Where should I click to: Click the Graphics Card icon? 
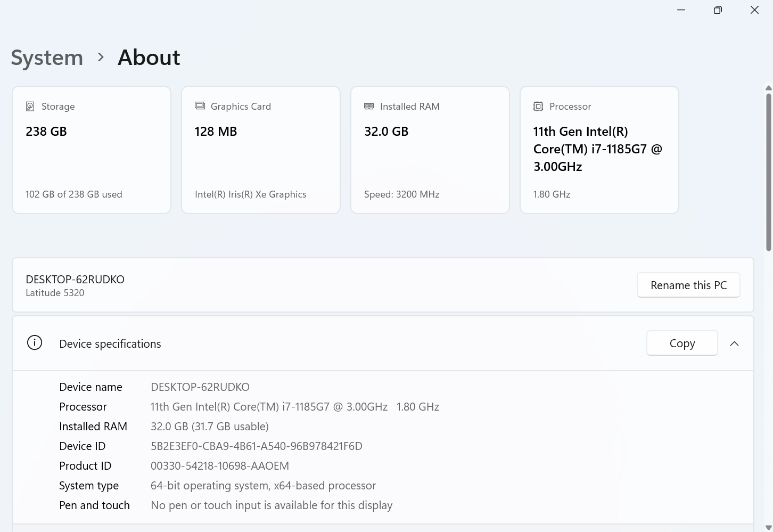(200, 106)
